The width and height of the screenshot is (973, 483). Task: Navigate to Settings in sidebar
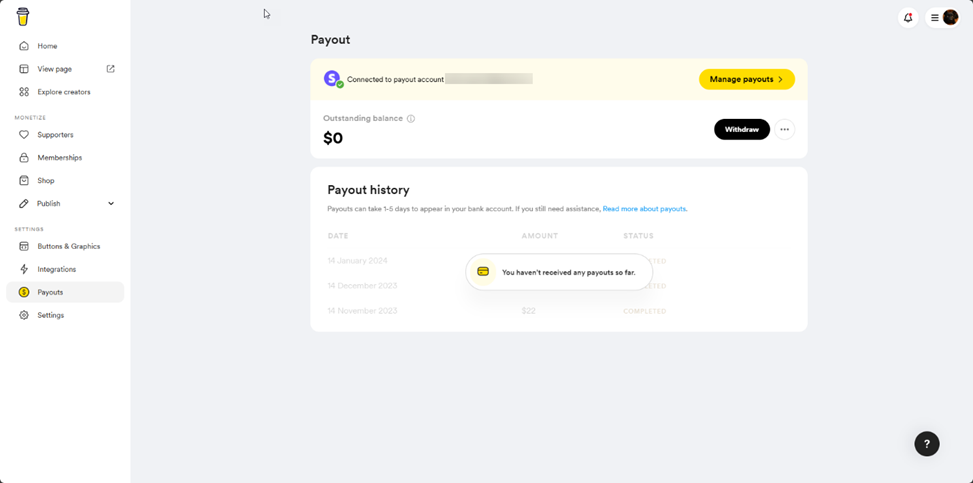click(x=50, y=315)
